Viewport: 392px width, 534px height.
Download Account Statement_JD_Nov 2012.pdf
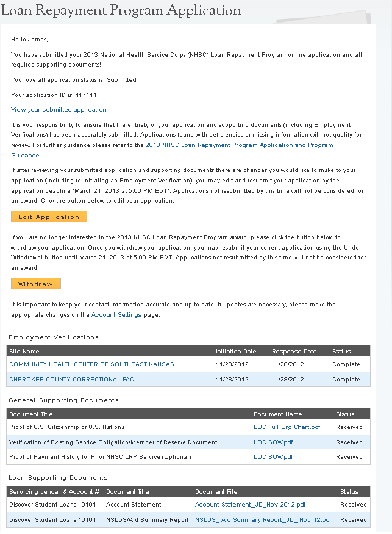[250, 505]
